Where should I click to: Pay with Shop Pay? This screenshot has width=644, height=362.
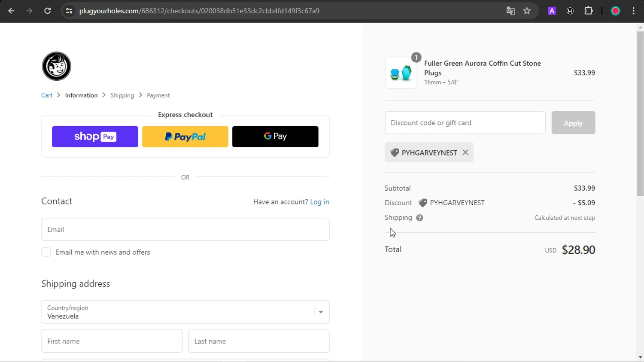coord(95,137)
